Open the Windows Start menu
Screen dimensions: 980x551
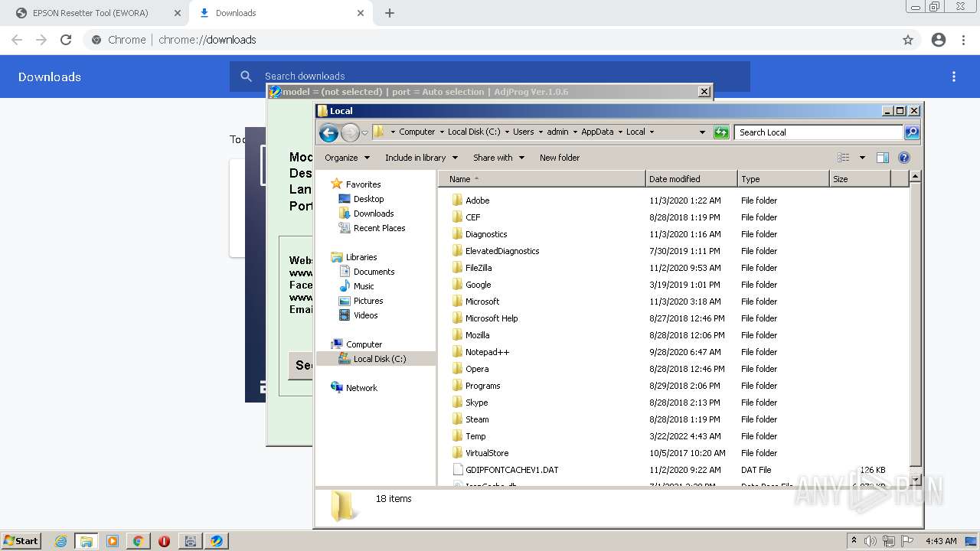21,540
